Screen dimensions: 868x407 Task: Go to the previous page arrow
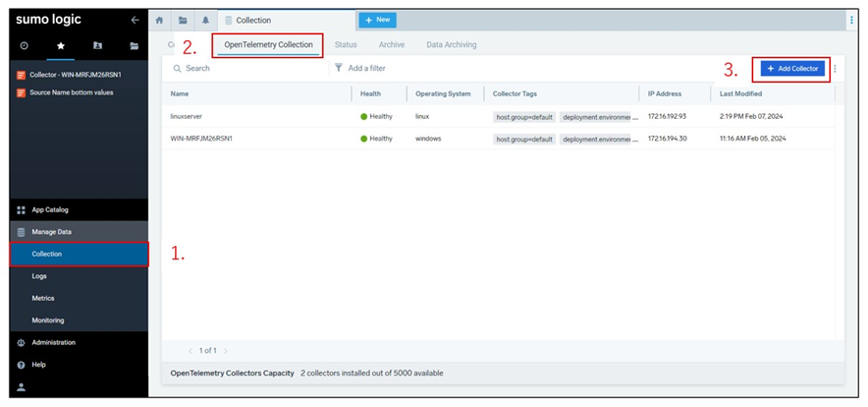pos(190,351)
